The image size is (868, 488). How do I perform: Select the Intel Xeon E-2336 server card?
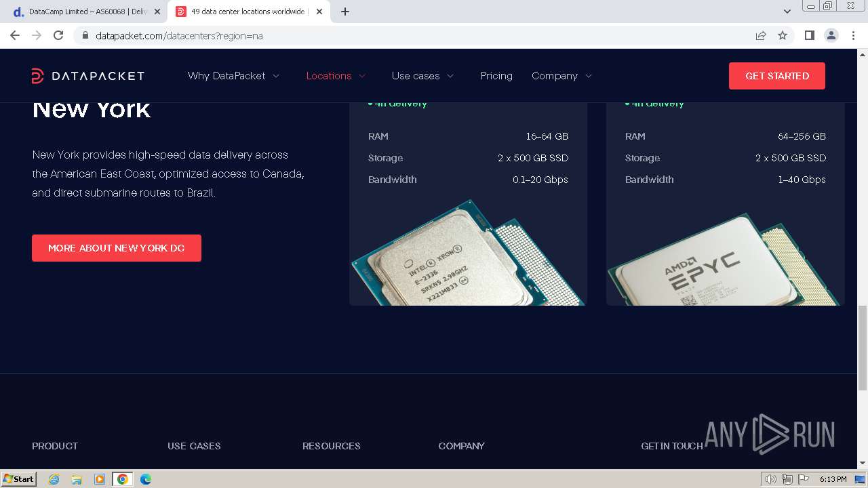pyautogui.click(x=468, y=203)
